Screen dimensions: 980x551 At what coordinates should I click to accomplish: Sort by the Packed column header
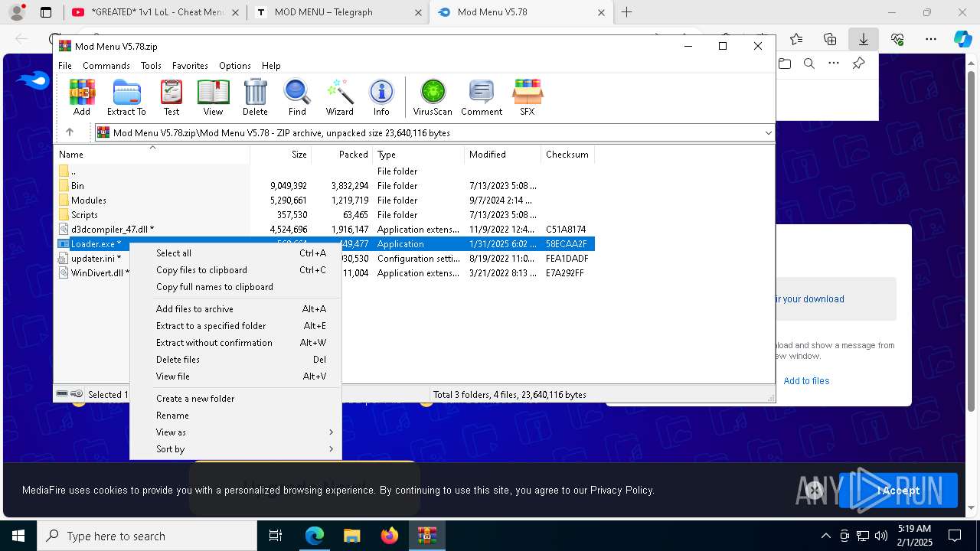342,154
